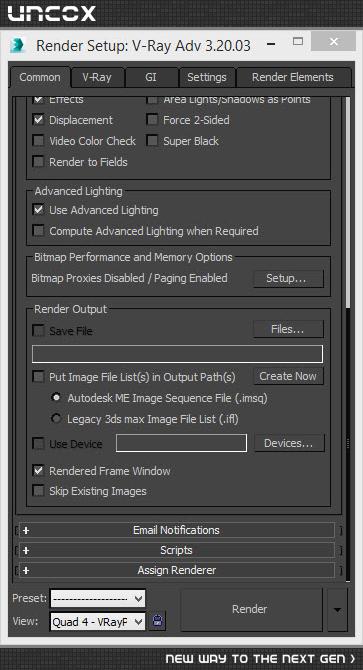Toggle the Force 2-Sided checkbox

click(x=152, y=120)
